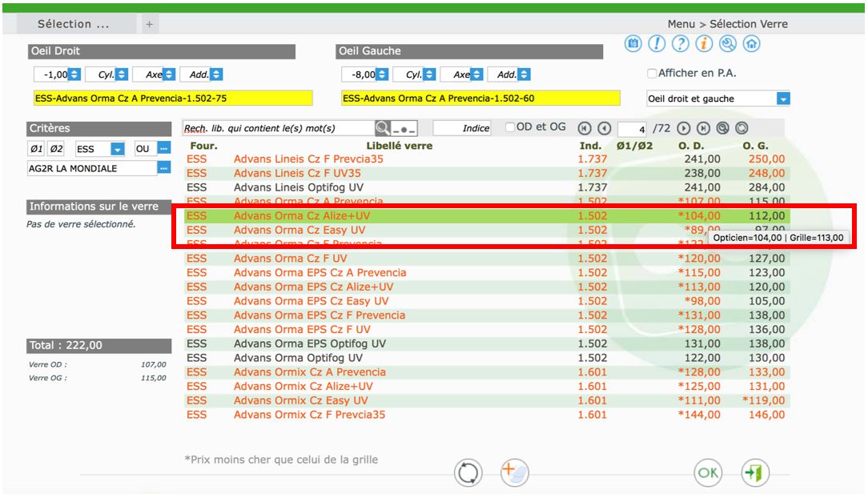This screenshot has height=498, width=868.
Task: Select the 'Advans Ormix Cz Easy UV' row
Action: point(487,400)
